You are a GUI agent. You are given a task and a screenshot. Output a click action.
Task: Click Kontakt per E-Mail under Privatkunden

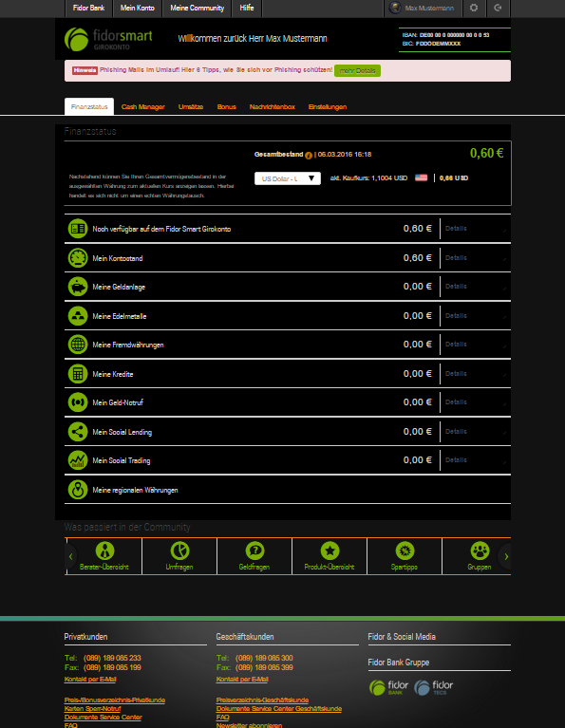coord(90,680)
